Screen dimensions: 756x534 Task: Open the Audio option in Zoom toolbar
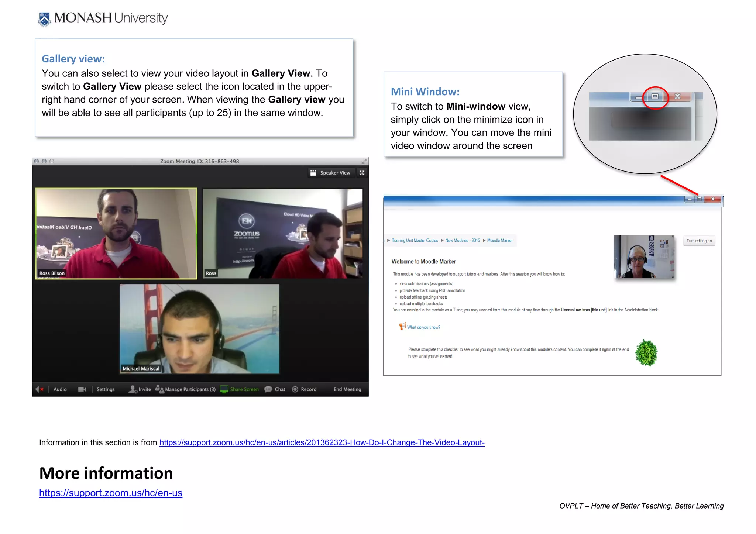coord(60,389)
